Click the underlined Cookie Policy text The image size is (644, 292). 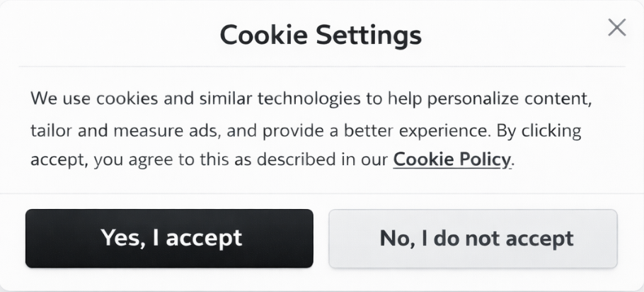click(452, 159)
